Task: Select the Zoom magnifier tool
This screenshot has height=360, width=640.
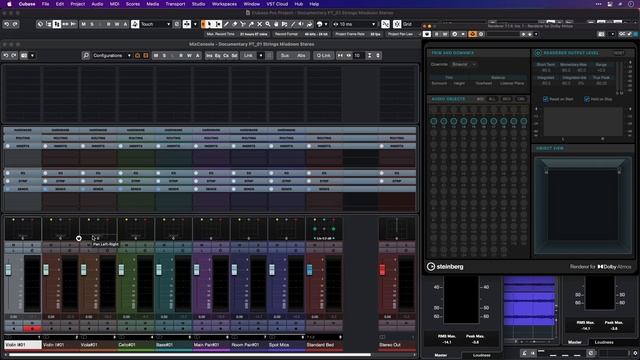Action: [268, 24]
